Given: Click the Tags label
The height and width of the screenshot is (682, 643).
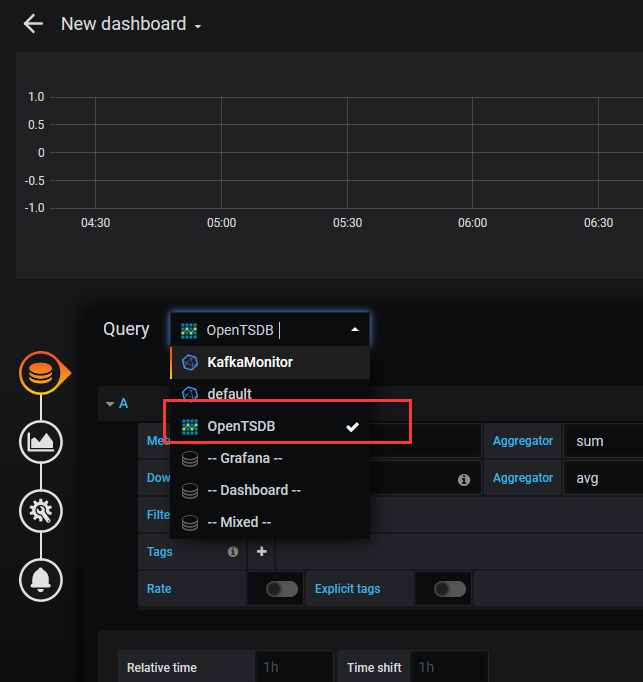Looking at the screenshot, I should click(x=160, y=552).
